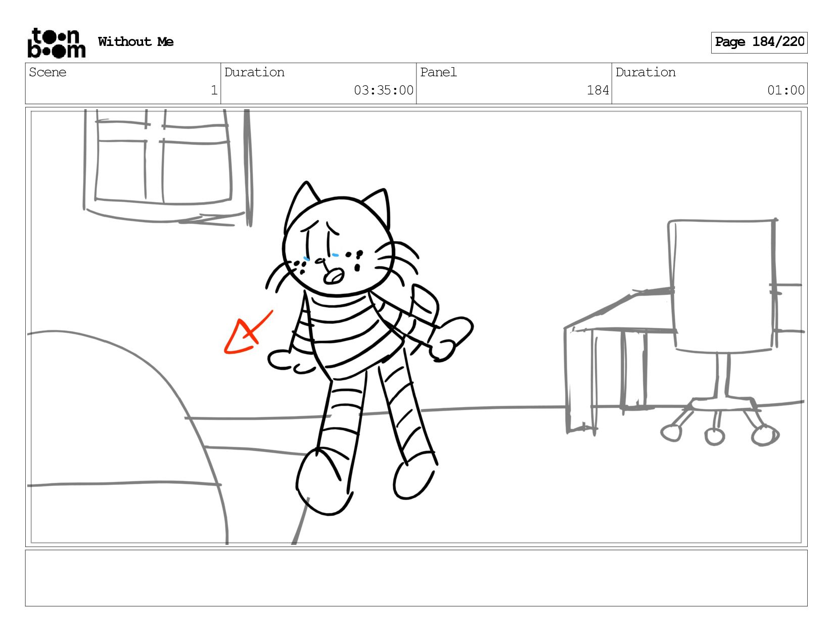The image size is (834, 644).
Task: Click the 'Page 184/220' indicator box
Action: pos(759,42)
